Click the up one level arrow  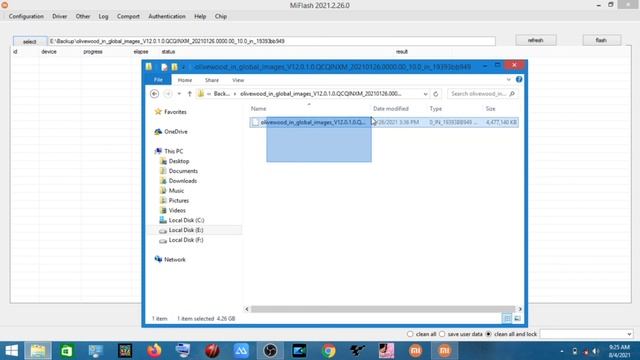pos(189,94)
